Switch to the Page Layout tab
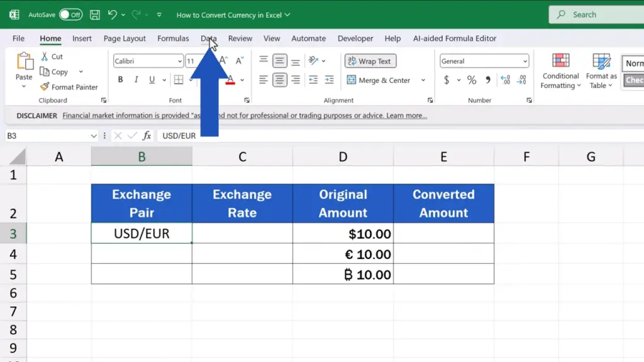 (x=125, y=38)
